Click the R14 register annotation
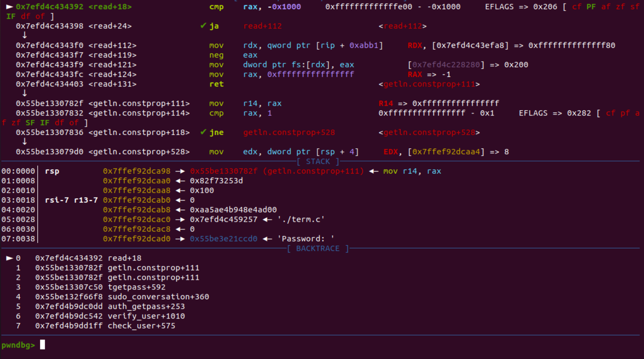This screenshot has height=359, width=644. (x=386, y=103)
